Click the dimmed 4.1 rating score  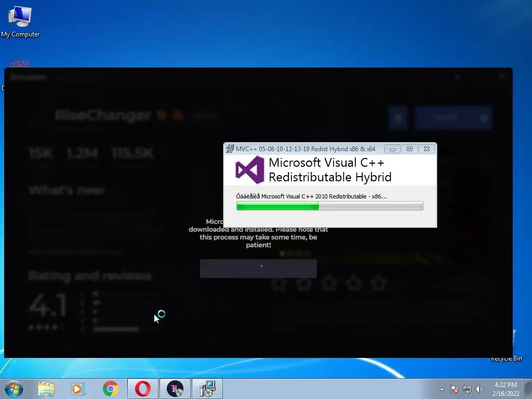(47, 305)
